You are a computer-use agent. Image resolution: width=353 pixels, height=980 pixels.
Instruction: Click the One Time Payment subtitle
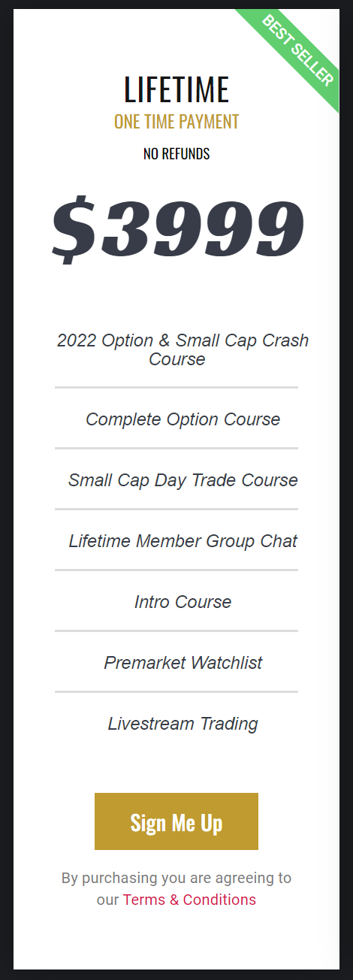coord(176,121)
